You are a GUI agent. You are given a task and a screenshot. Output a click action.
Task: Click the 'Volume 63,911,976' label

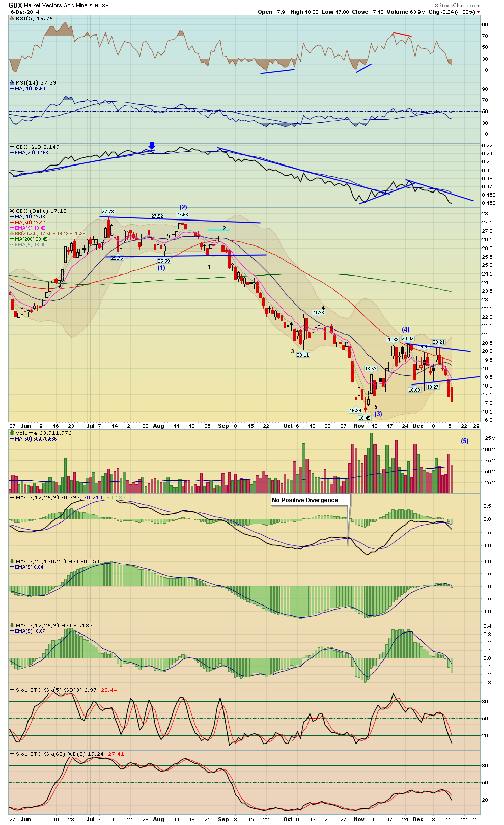coord(44,433)
